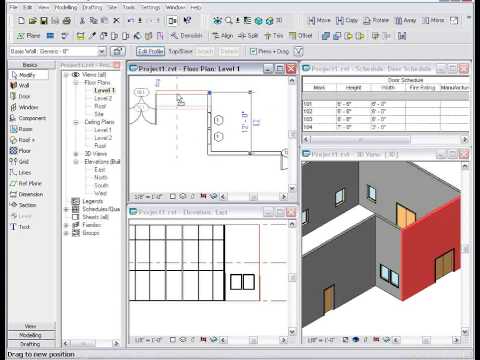Screen dimensions: 480x360
Task: Open the Tools menu
Action: pos(129,7)
